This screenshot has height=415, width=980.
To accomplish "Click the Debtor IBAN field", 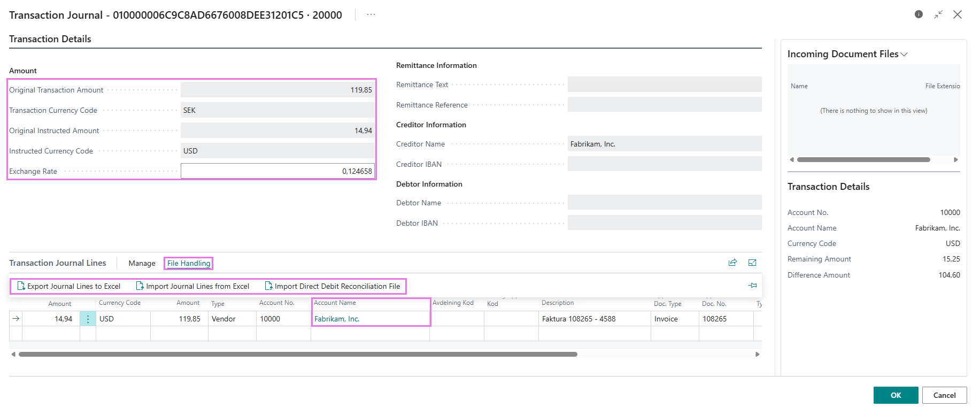I will pyautogui.click(x=665, y=223).
